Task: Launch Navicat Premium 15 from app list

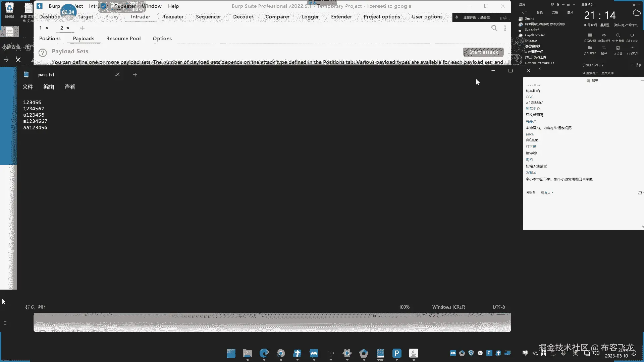Action: (x=539, y=63)
